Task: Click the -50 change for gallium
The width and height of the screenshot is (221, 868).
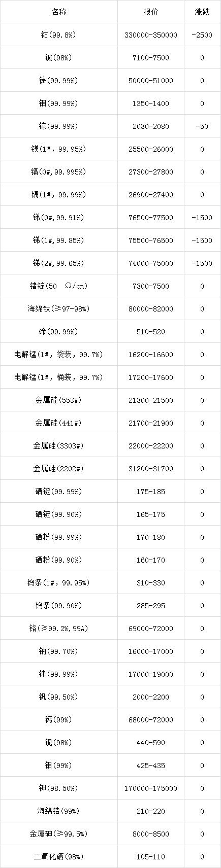Action: (202, 126)
